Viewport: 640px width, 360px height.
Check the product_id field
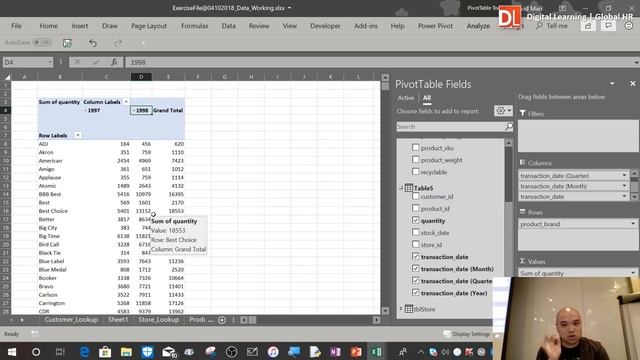coord(416,208)
